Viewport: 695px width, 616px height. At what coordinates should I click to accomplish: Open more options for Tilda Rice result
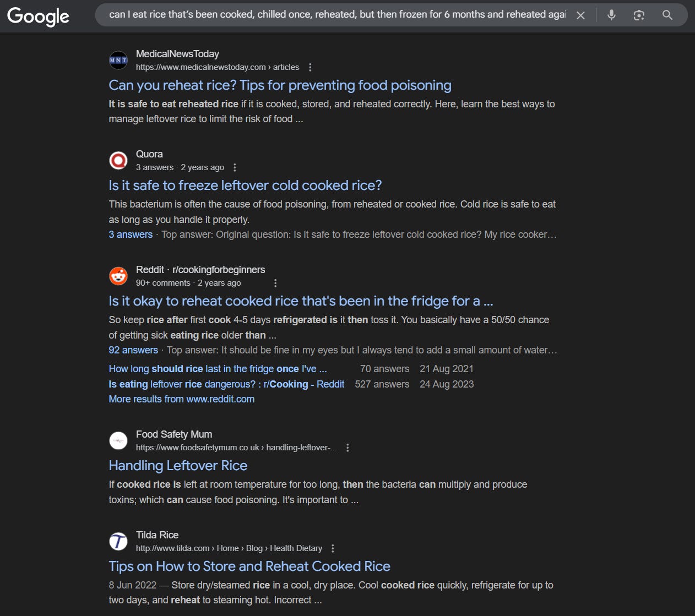pos(333,548)
